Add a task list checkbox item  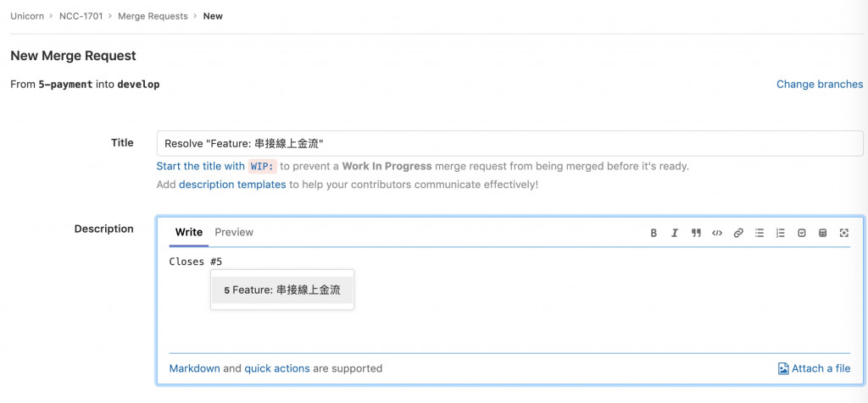pyautogui.click(x=802, y=233)
